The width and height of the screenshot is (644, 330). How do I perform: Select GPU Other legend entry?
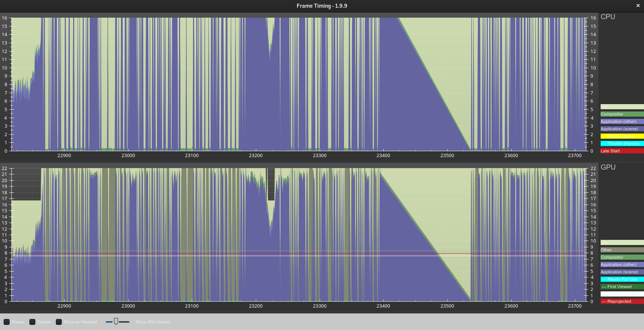point(622,250)
